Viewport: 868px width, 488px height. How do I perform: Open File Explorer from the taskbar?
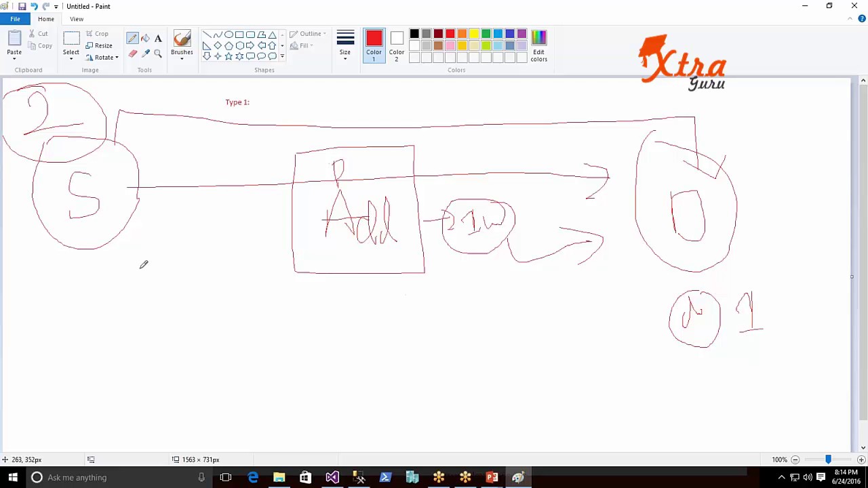pos(279,477)
